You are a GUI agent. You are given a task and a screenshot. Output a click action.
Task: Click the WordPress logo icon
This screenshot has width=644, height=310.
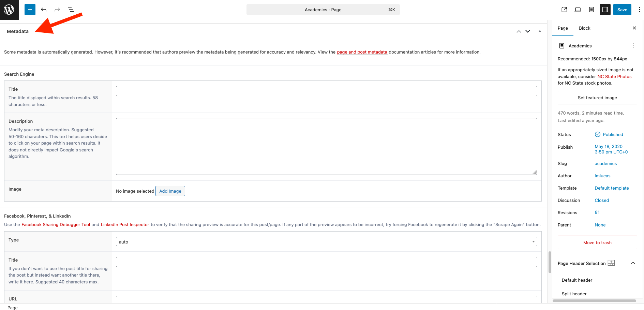[x=9, y=10]
